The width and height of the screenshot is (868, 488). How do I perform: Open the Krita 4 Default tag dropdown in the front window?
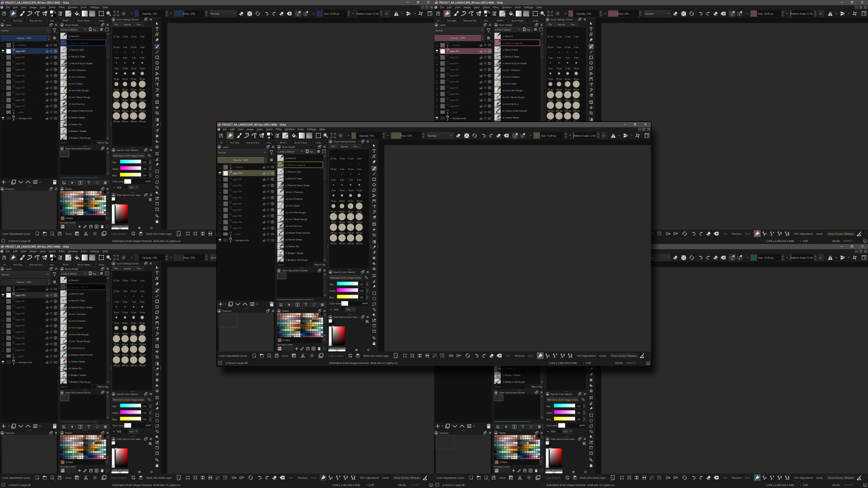pos(291,152)
